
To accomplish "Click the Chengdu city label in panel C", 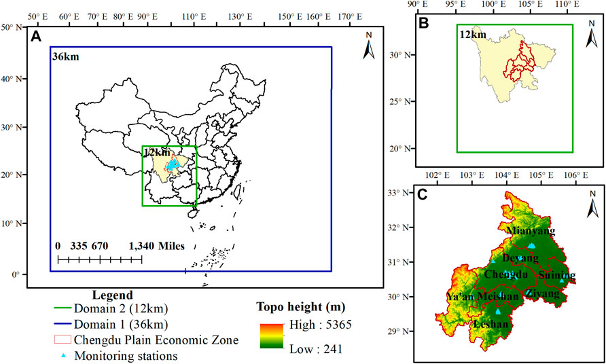I will [x=506, y=275].
